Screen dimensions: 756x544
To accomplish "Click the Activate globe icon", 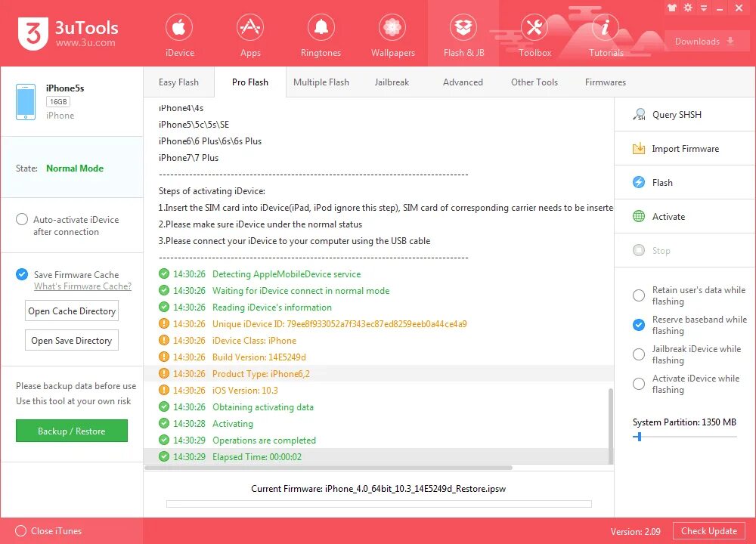I will point(639,216).
